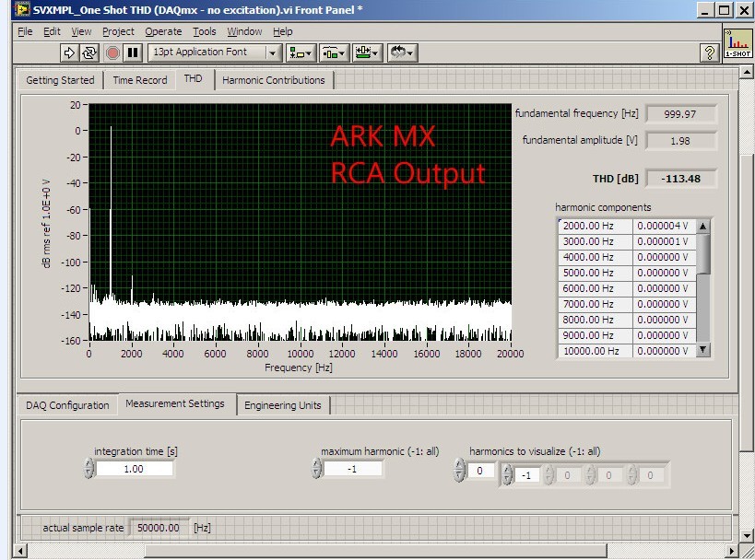The image size is (755, 560).
Task: Click the front panel vertical scroll down arrow
Action: 747,535
